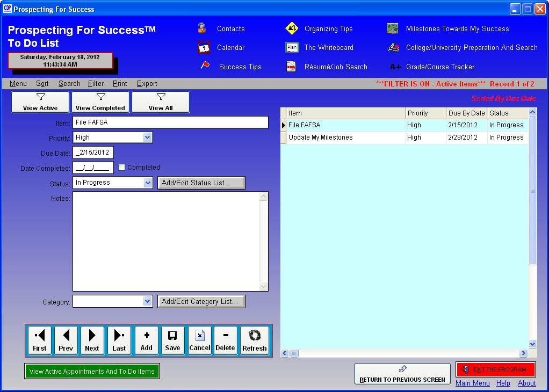
Task: Open the Grade/Course Tracker A+ icon
Action: 395,67
